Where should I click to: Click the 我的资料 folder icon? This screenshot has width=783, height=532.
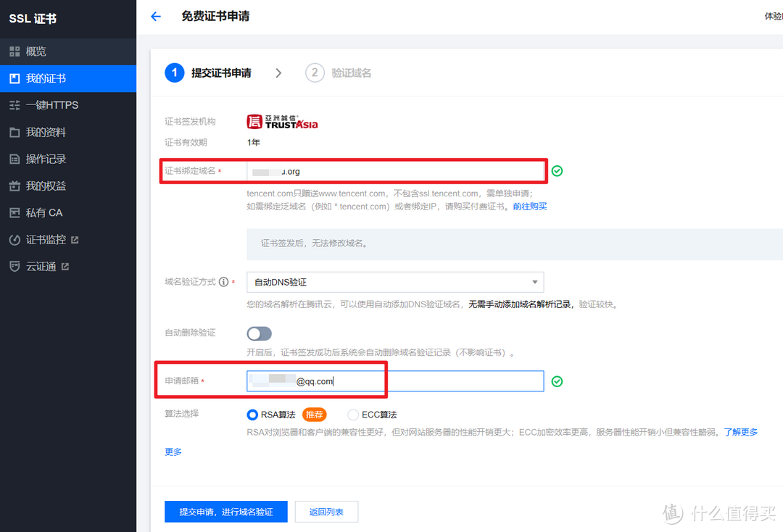pos(14,133)
